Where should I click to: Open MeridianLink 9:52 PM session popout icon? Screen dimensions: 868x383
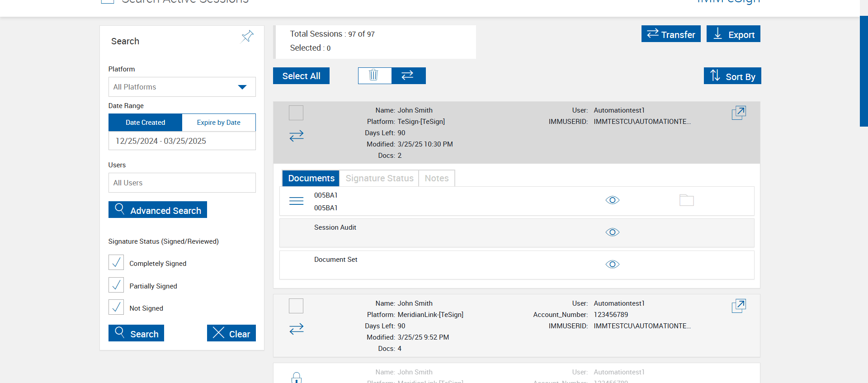tap(739, 306)
